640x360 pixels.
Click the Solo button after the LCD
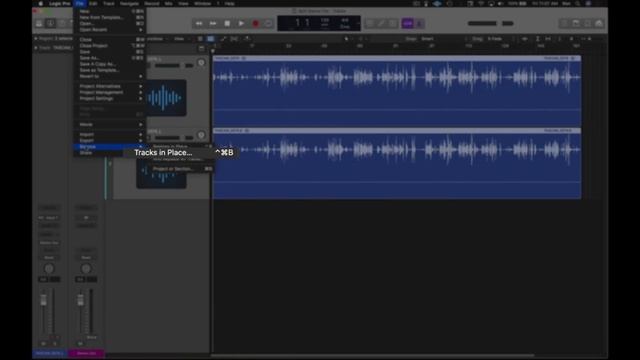coord(393,24)
